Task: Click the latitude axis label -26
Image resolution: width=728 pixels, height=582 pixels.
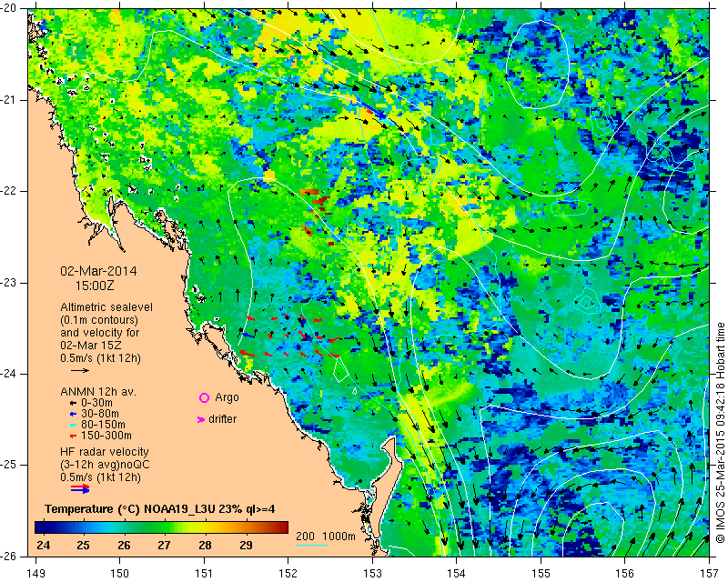Action: 9,557
